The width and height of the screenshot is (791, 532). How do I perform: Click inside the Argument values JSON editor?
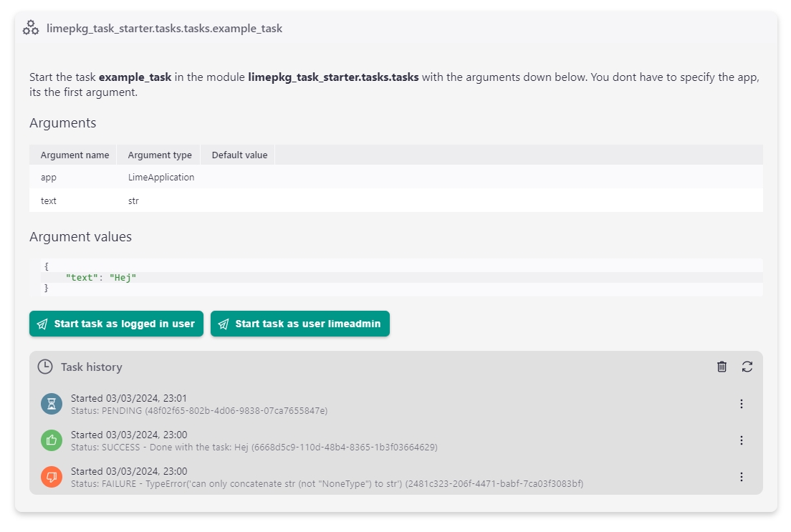[401, 277]
